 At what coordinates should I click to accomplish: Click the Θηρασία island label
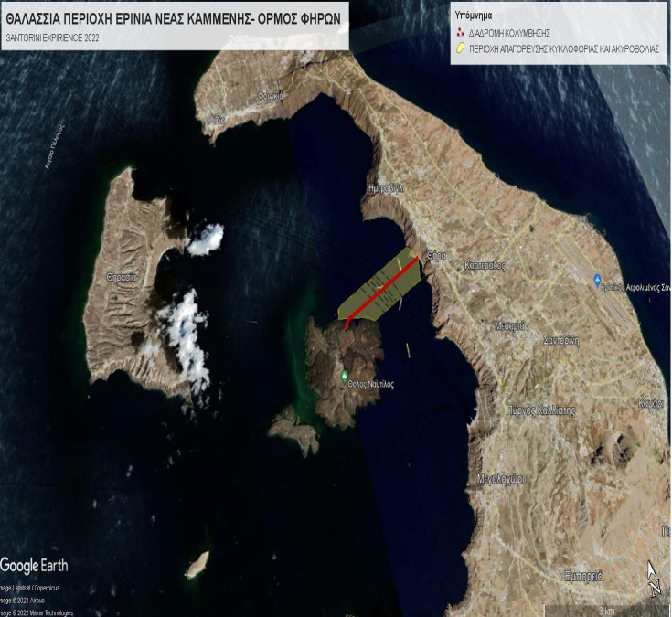(122, 275)
